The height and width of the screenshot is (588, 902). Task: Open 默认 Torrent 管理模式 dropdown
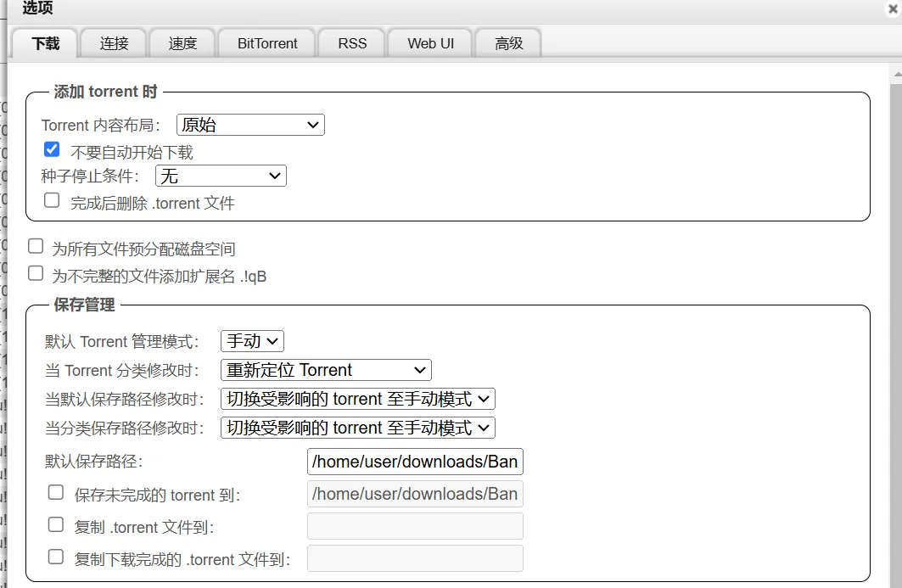[x=253, y=341]
